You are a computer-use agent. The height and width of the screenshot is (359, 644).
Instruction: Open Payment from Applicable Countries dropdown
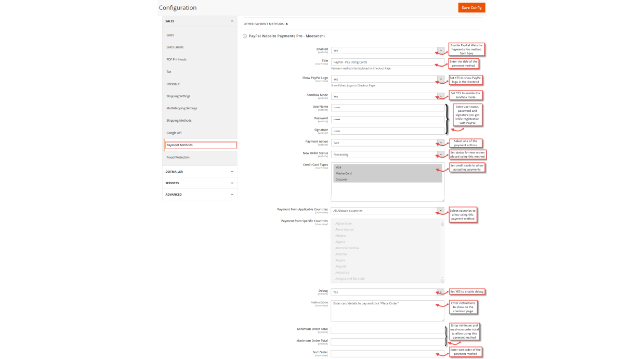[x=388, y=211]
